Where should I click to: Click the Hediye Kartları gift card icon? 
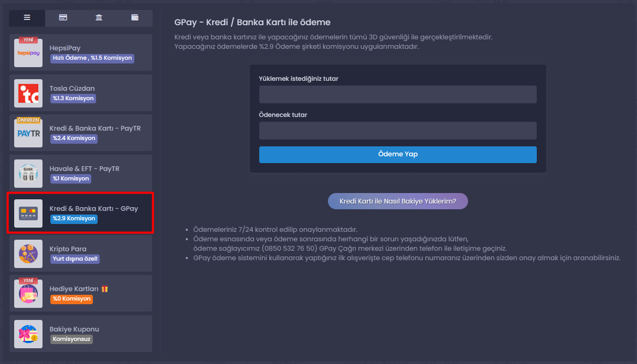click(28, 294)
